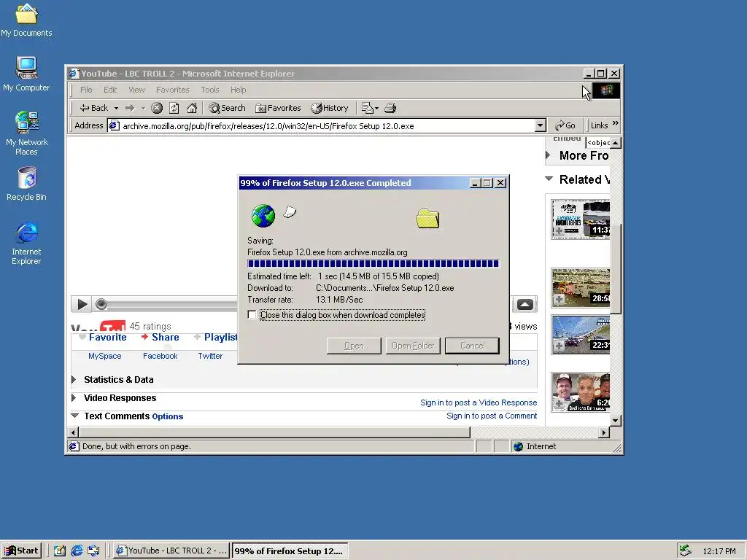Open My Documents desktop icon
This screenshot has width=747, height=560.
click(x=26, y=20)
